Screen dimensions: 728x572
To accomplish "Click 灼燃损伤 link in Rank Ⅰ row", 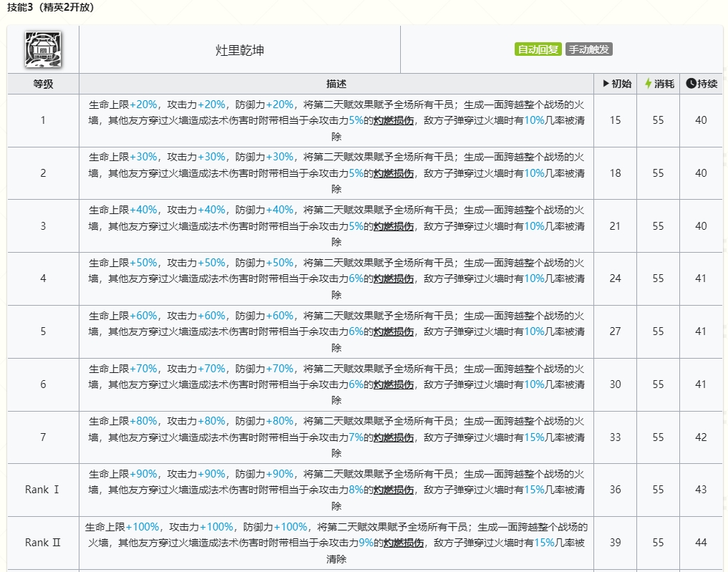I will coord(393,490).
